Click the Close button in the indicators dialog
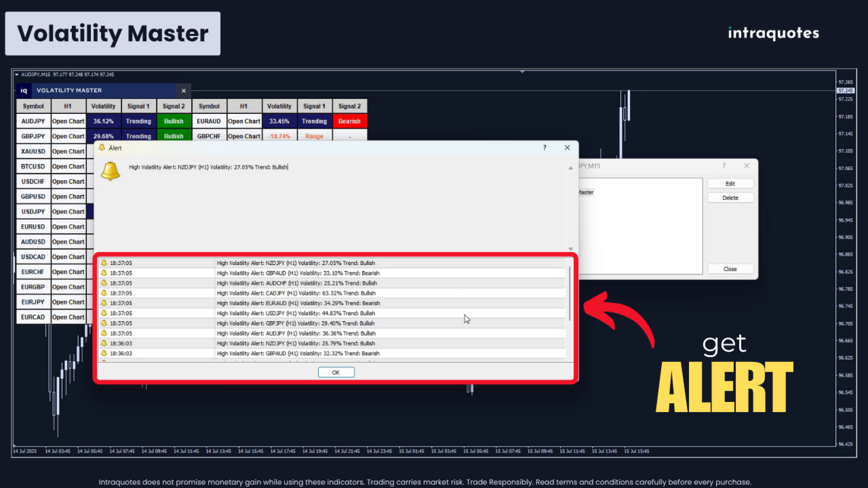Image resolution: width=868 pixels, height=488 pixels. coord(730,269)
